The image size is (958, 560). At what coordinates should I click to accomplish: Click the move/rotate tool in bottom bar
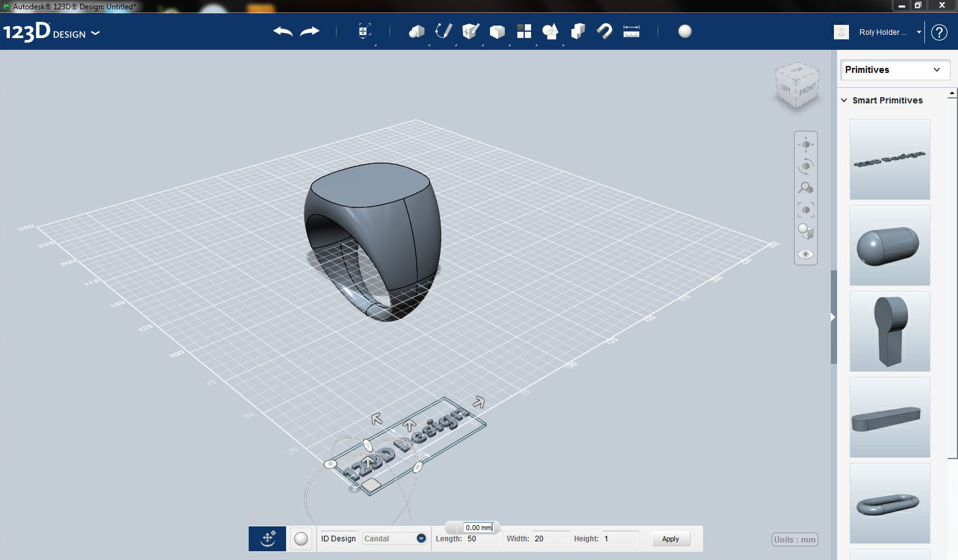point(267,539)
